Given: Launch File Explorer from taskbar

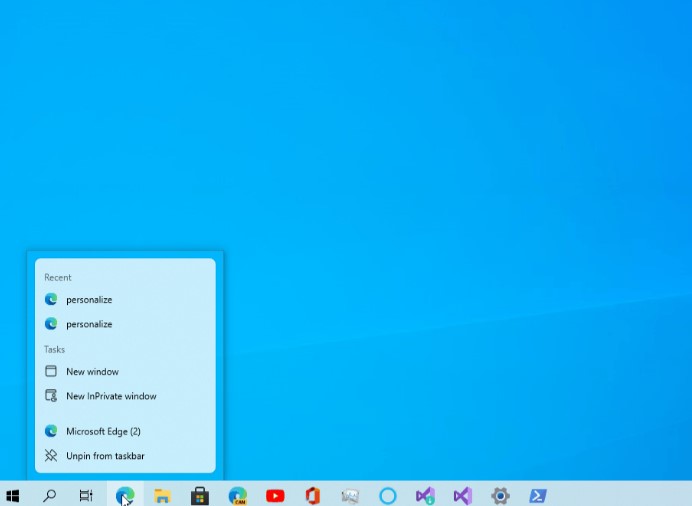Looking at the screenshot, I should (x=162, y=495).
